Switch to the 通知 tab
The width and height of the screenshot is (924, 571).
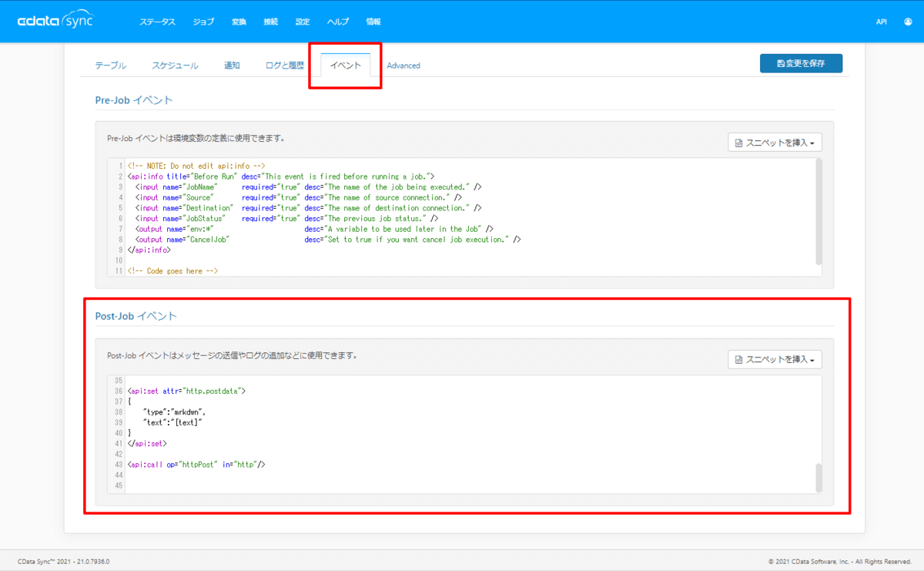pos(232,65)
